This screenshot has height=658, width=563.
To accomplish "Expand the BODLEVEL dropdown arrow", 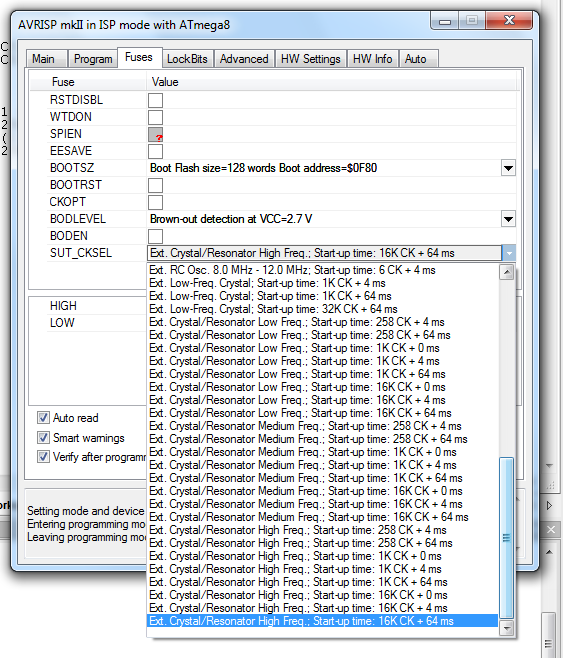I will [x=508, y=219].
